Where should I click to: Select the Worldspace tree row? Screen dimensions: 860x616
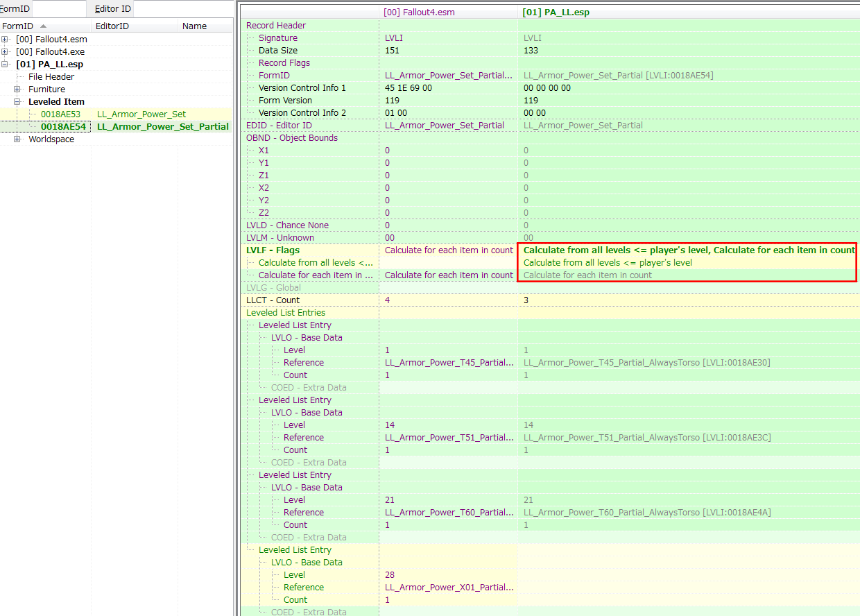click(51, 139)
